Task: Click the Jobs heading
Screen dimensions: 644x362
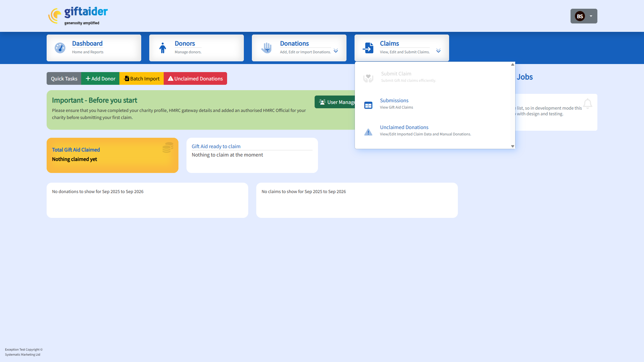Action: (x=525, y=77)
